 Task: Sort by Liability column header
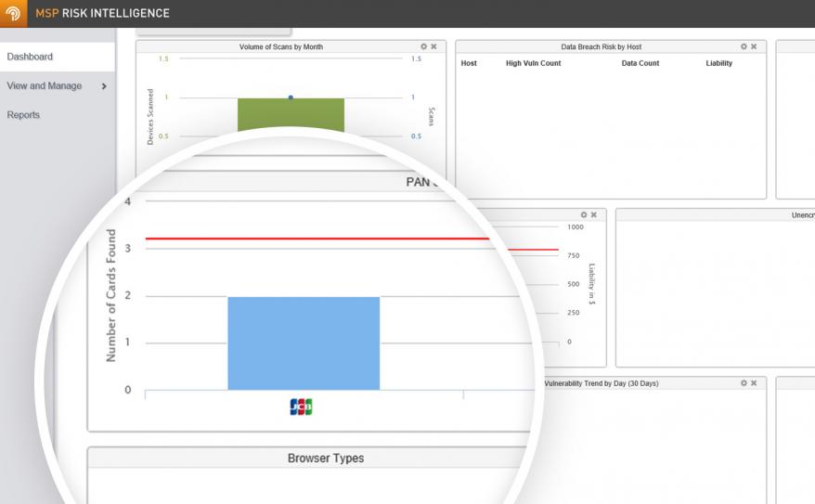718,63
